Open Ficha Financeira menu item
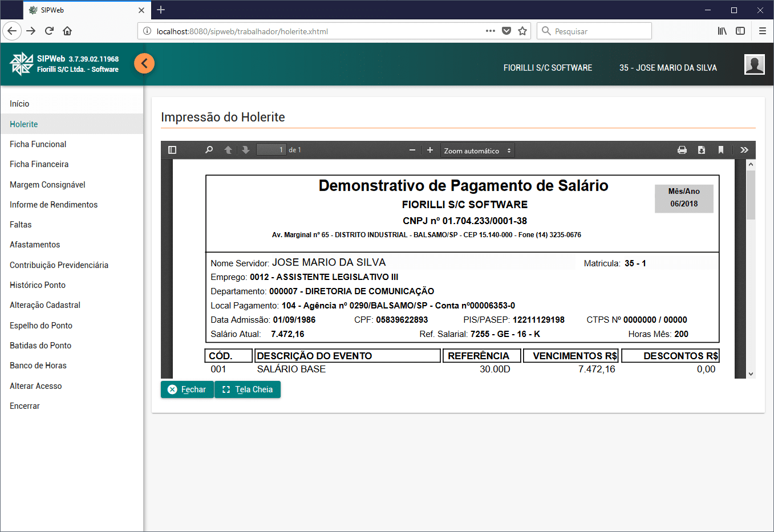Viewport: 774px width, 532px height. point(39,164)
